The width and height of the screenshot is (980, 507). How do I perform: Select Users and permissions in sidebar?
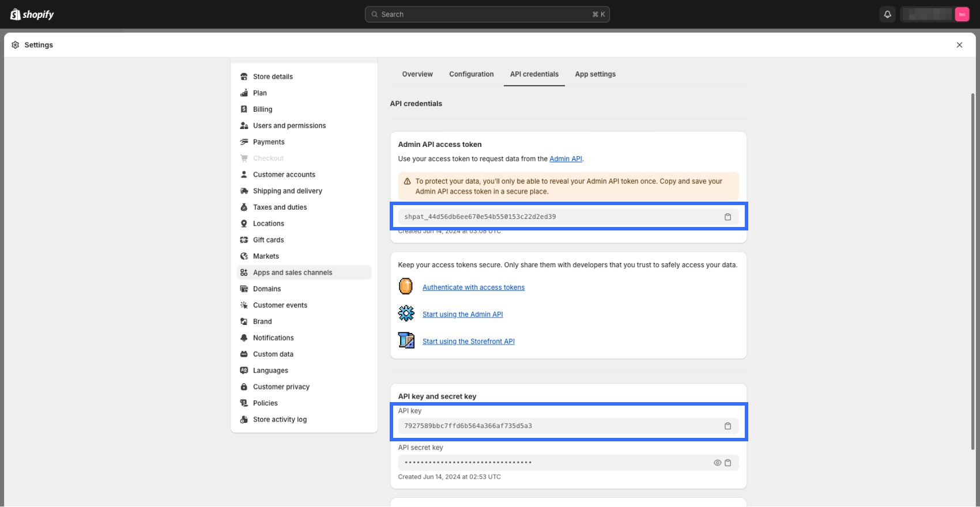click(x=289, y=126)
